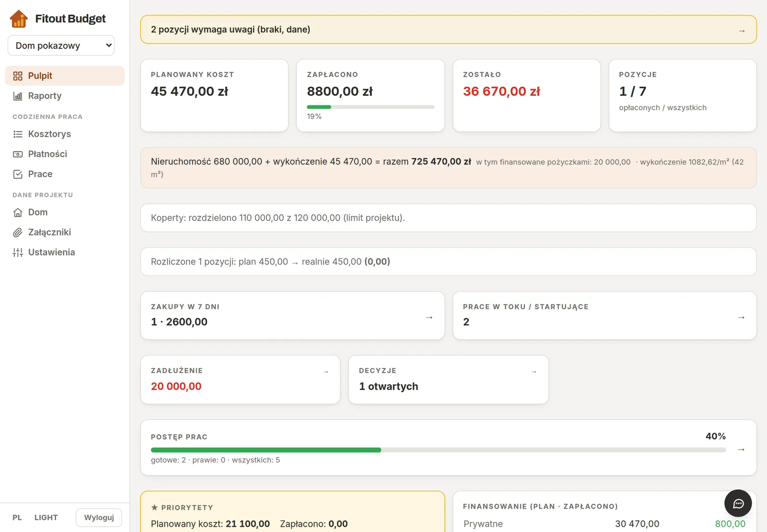Click arrow in Decyzje card
The image size is (767, 532).
pyautogui.click(x=534, y=371)
